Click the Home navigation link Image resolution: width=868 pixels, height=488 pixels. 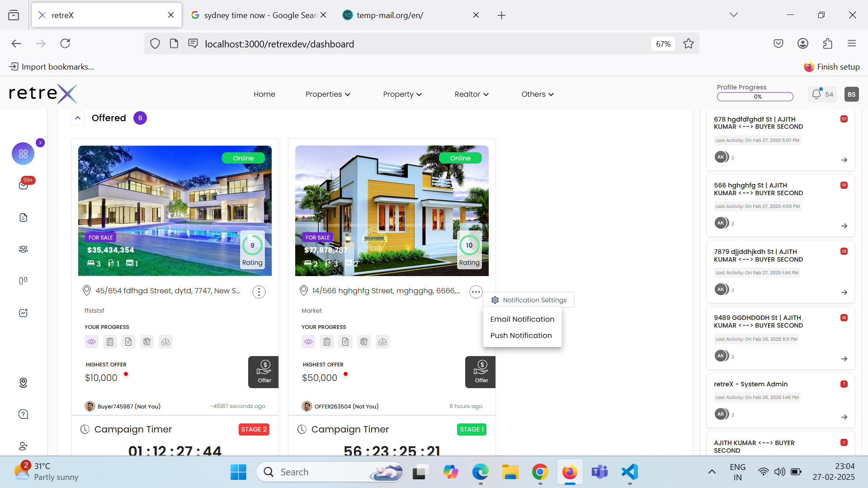[x=264, y=94]
